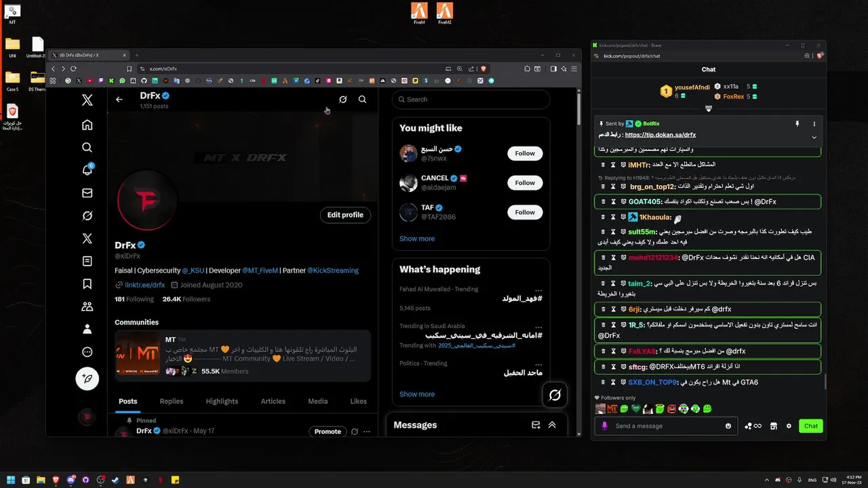Click the Kick Chat send button
This screenshot has width=868, height=488.
811,426
